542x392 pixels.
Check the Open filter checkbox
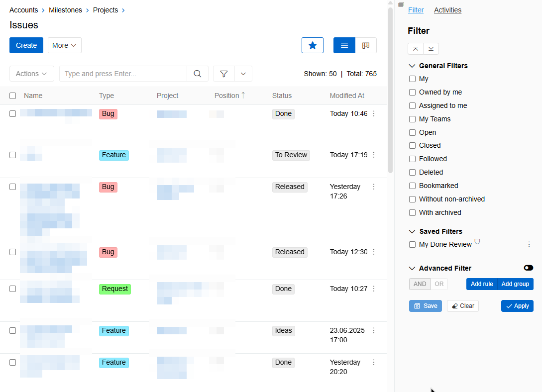(x=412, y=133)
